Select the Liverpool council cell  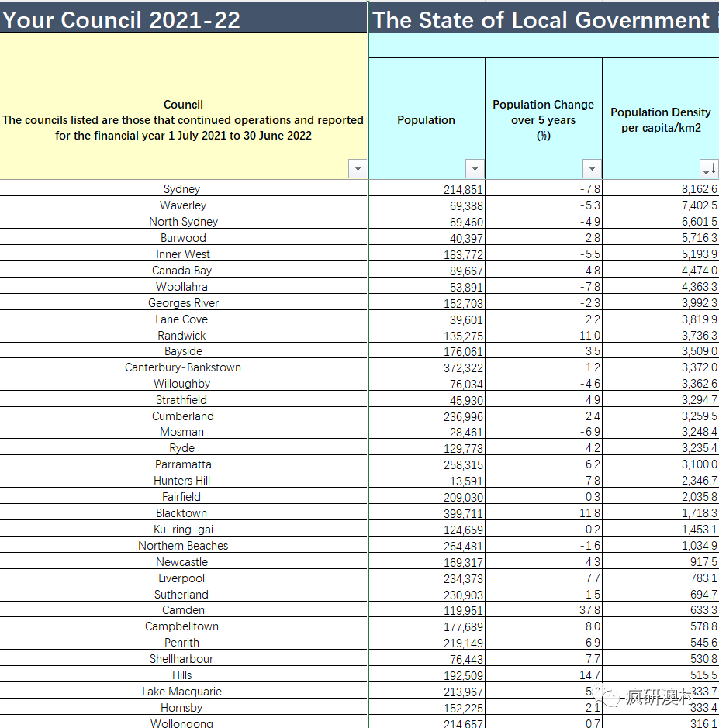[x=183, y=578]
